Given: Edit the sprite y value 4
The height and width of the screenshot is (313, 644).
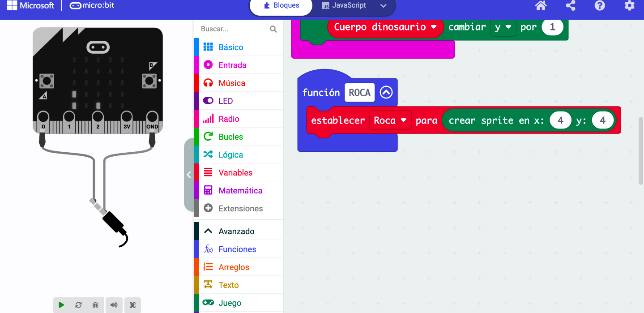Looking at the screenshot, I should (x=602, y=120).
